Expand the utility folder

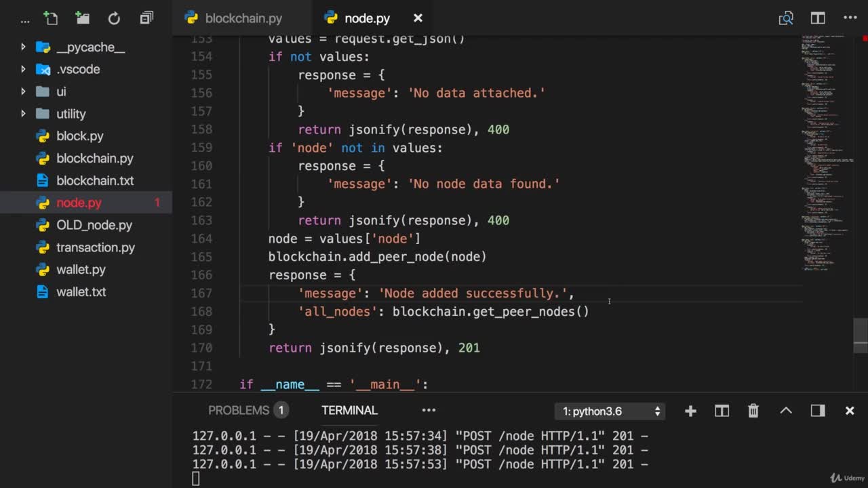point(23,114)
